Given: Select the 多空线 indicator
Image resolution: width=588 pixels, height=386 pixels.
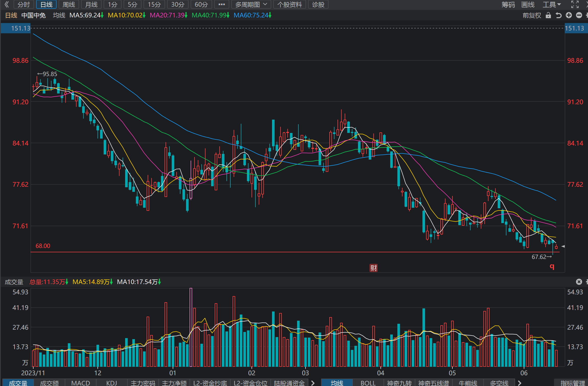Looking at the screenshot, I should pos(499,383).
